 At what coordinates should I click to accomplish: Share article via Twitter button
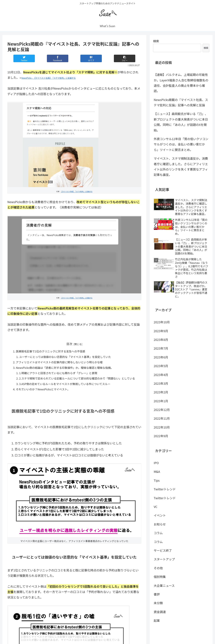point(24,58)
